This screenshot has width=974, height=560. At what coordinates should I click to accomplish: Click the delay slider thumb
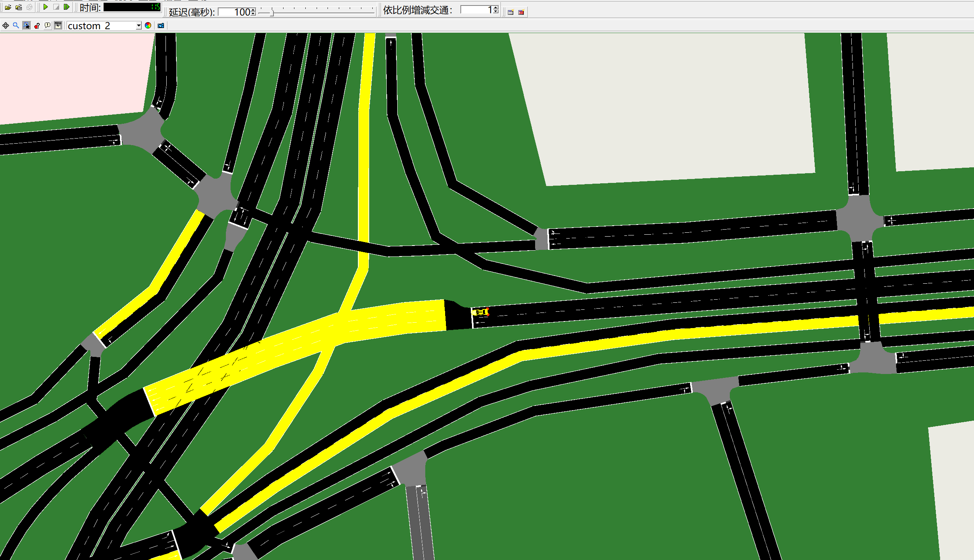pyautogui.click(x=272, y=13)
